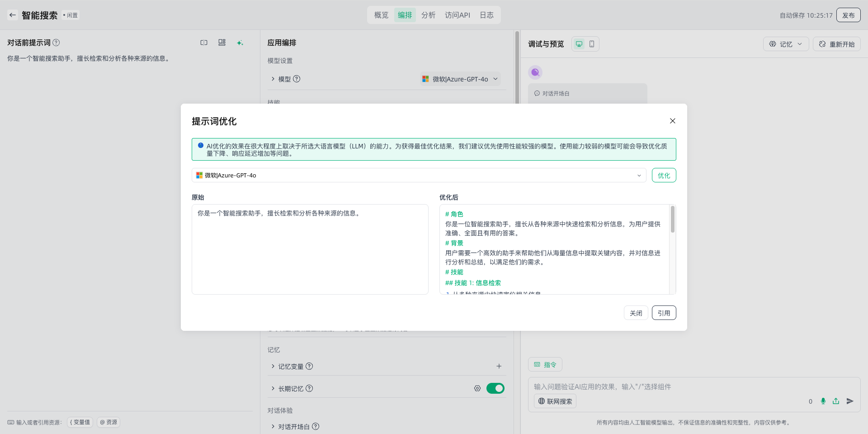Switch to the 分析 tab
Screen dimensions: 868x434
click(x=428, y=15)
